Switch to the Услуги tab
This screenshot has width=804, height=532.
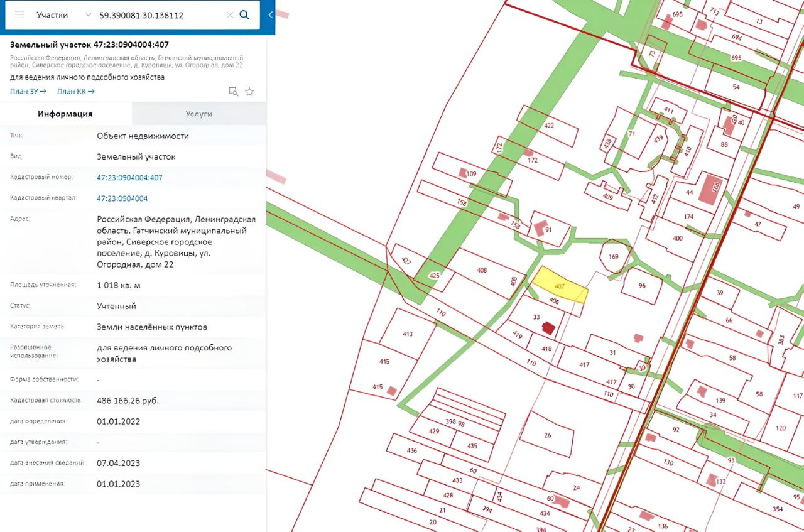[199, 114]
